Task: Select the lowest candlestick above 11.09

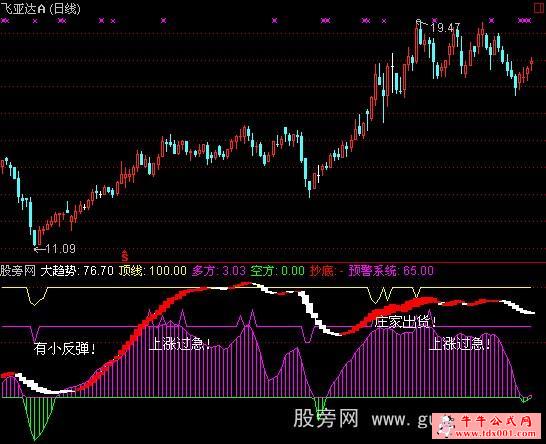Action: pyautogui.click(x=34, y=237)
